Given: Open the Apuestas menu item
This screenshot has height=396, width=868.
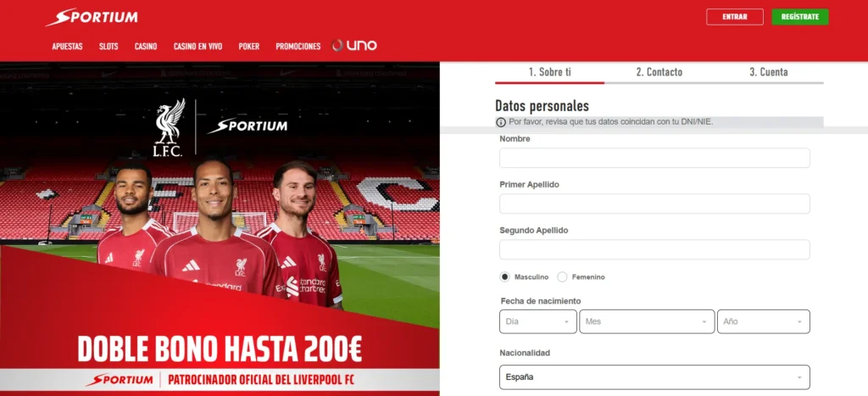Looking at the screenshot, I should (68, 47).
